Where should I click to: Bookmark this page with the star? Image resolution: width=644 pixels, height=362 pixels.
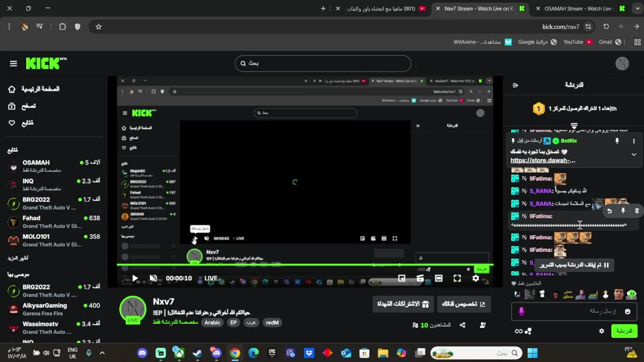coord(99,27)
